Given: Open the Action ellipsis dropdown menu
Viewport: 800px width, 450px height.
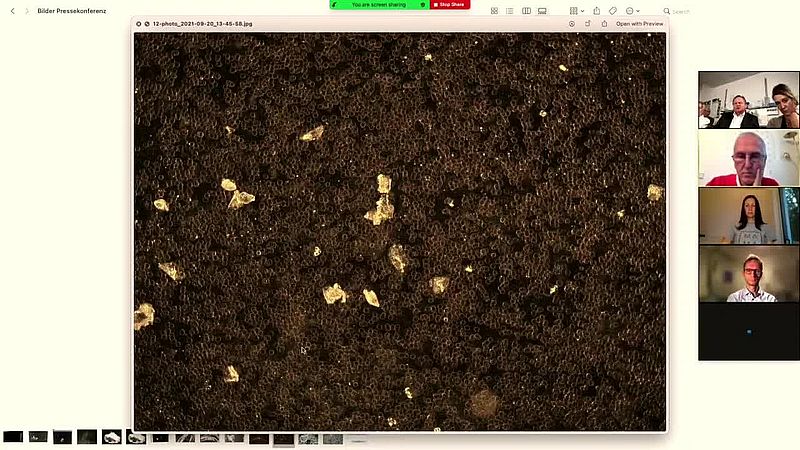Looking at the screenshot, I should click(x=632, y=11).
